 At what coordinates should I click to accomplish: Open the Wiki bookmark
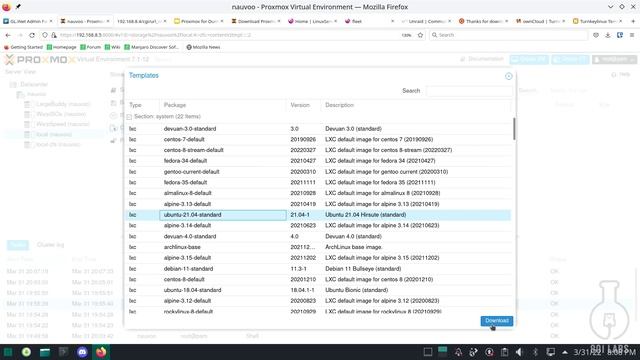[x=113, y=47]
